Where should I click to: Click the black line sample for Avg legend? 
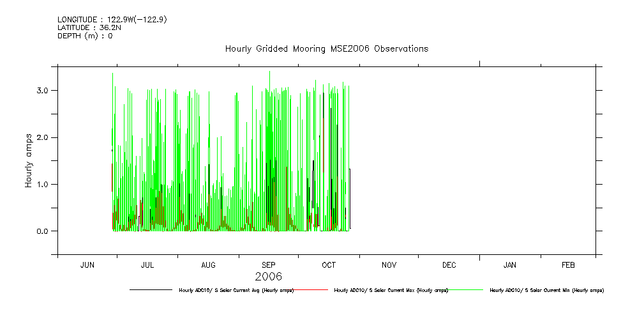click(x=151, y=289)
